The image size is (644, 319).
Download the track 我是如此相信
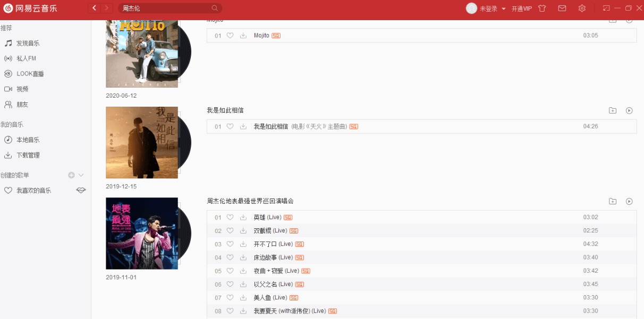pos(243,126)
